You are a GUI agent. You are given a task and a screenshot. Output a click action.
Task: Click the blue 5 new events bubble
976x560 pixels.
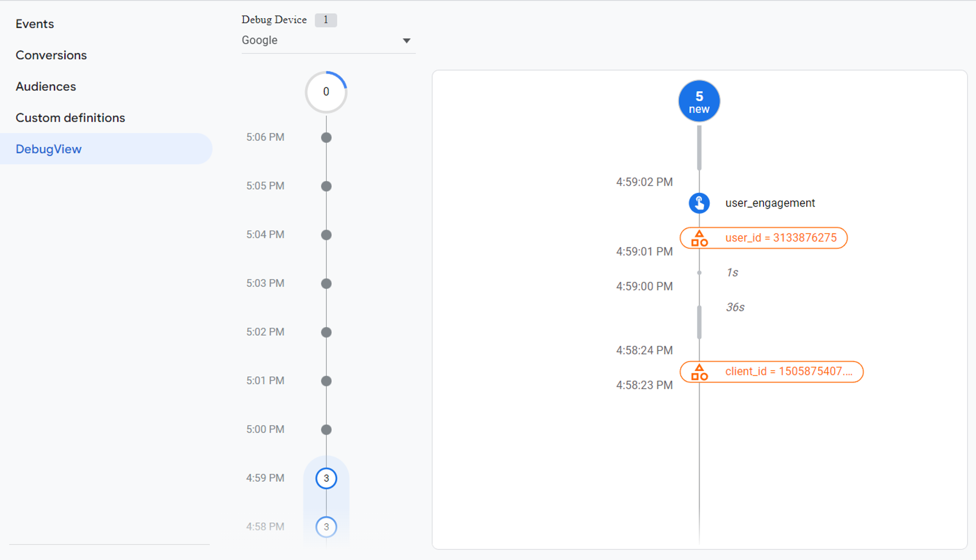coord(699,101)
